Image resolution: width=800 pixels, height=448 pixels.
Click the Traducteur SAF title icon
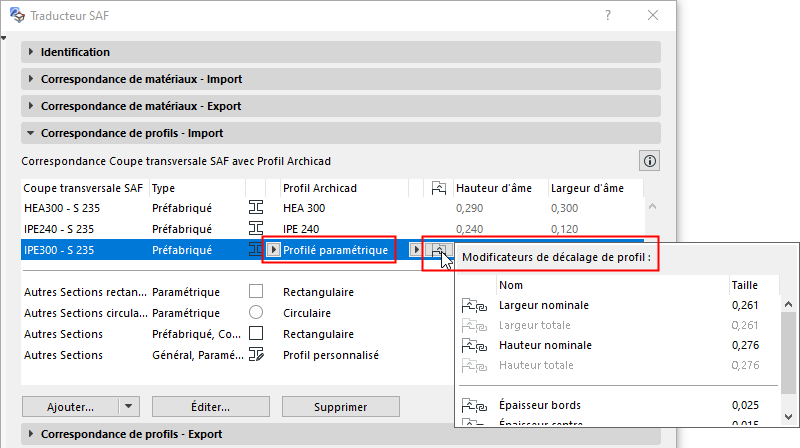tap(17, 15)
